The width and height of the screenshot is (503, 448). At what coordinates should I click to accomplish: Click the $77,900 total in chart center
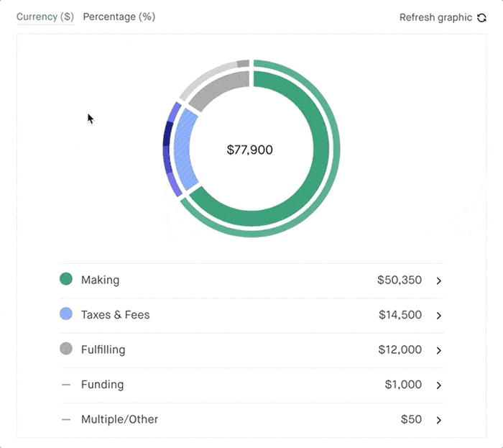click(250, 150)
